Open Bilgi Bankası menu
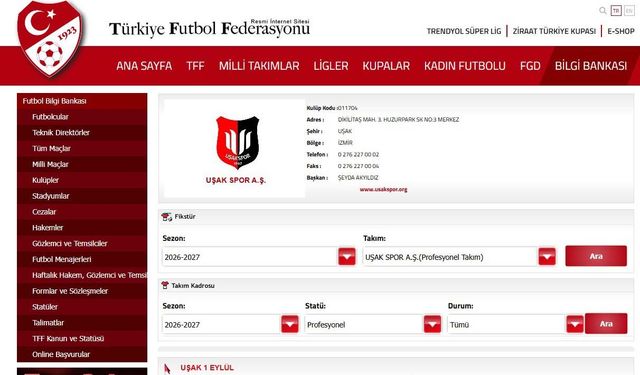The width and height of the screenshot is (640, 375). coord(591,66)
